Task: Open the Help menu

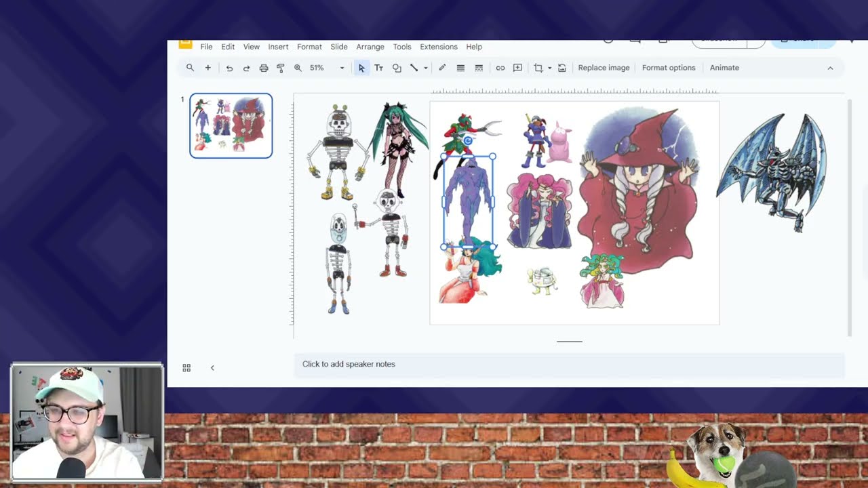Action: 474,47
